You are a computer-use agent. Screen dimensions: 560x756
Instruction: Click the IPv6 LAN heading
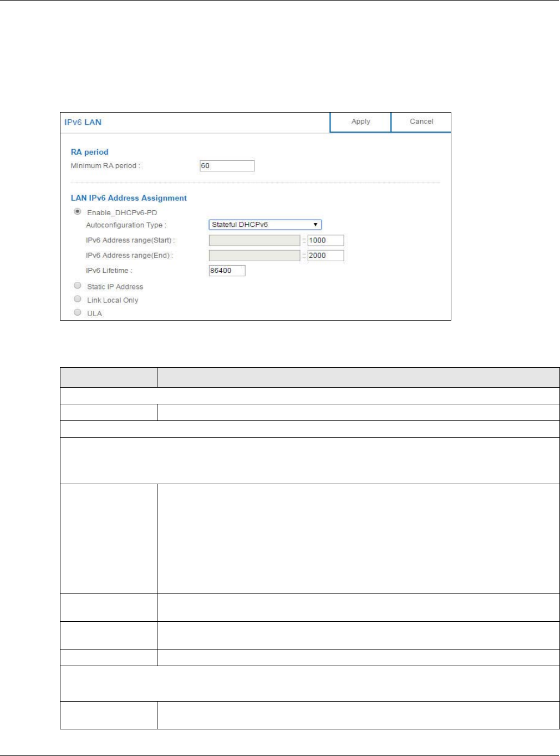click(83, 122)
